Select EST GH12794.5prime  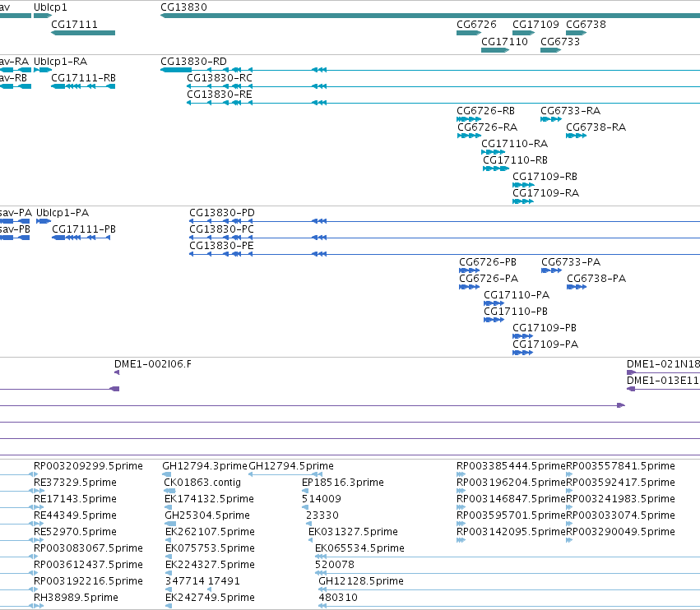[x=291, y=466]
